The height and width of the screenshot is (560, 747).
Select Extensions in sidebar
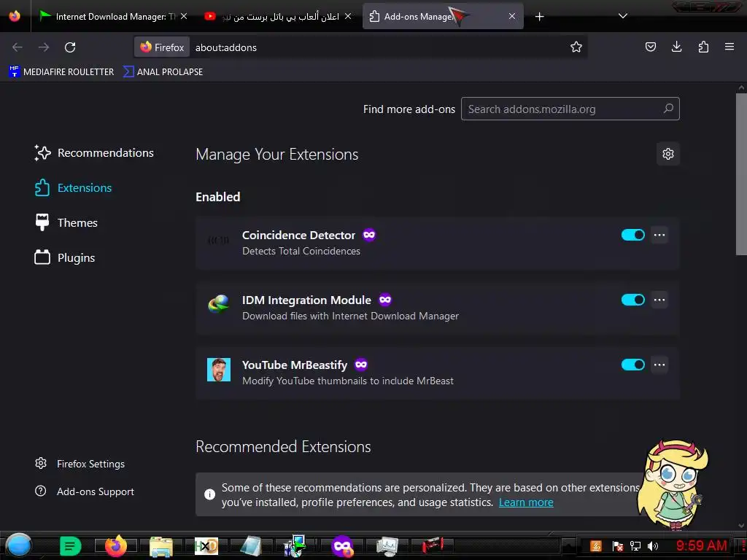click(74, 187)
